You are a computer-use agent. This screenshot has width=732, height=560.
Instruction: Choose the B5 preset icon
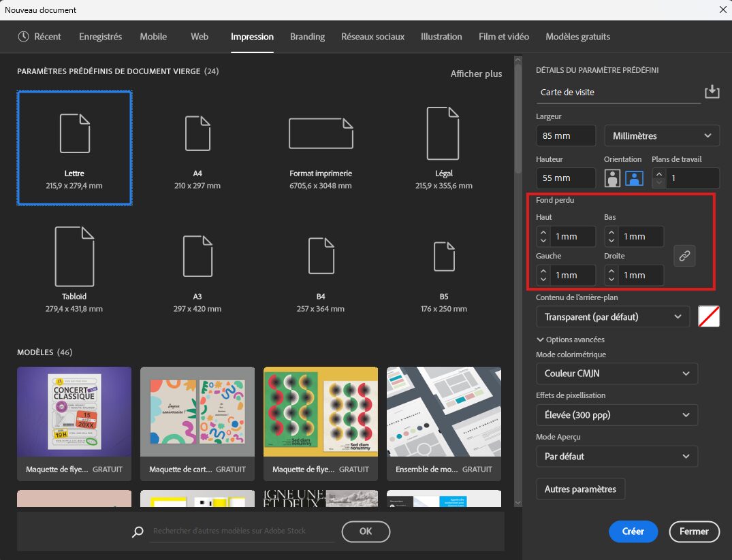tap(443, 256)
